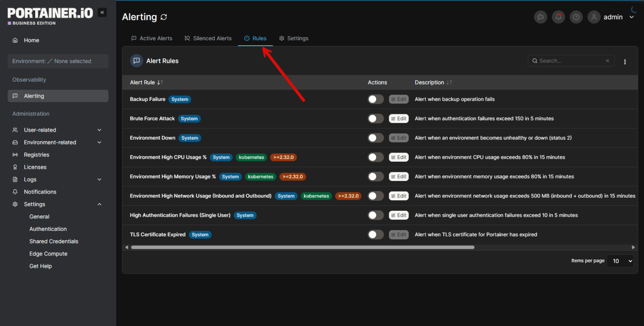The width and height of the screenshot is (644, 326).
Task: Open the kebab menu beside the search box
Action: pos(625,61)
